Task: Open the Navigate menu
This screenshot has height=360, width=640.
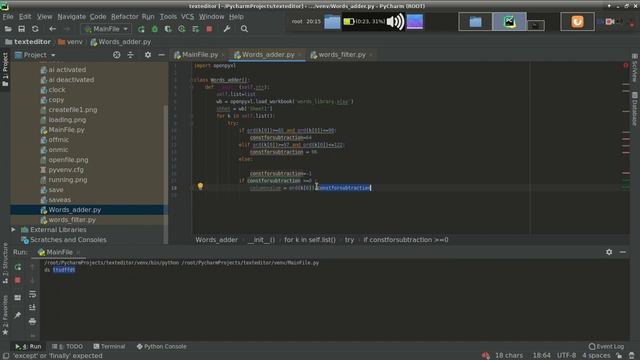Action: [71, 17]
